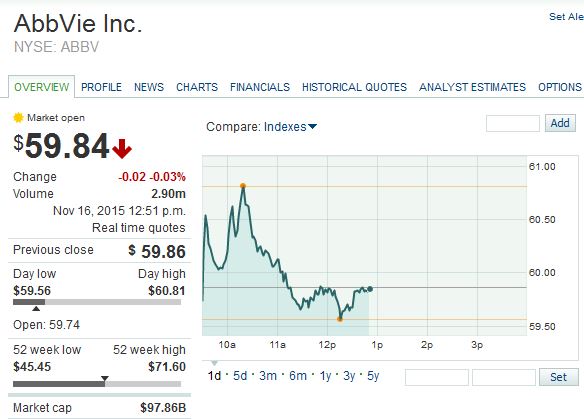Click the sun Market open icon
Screen dimensions: 584x419
click(x=18, y=118)
